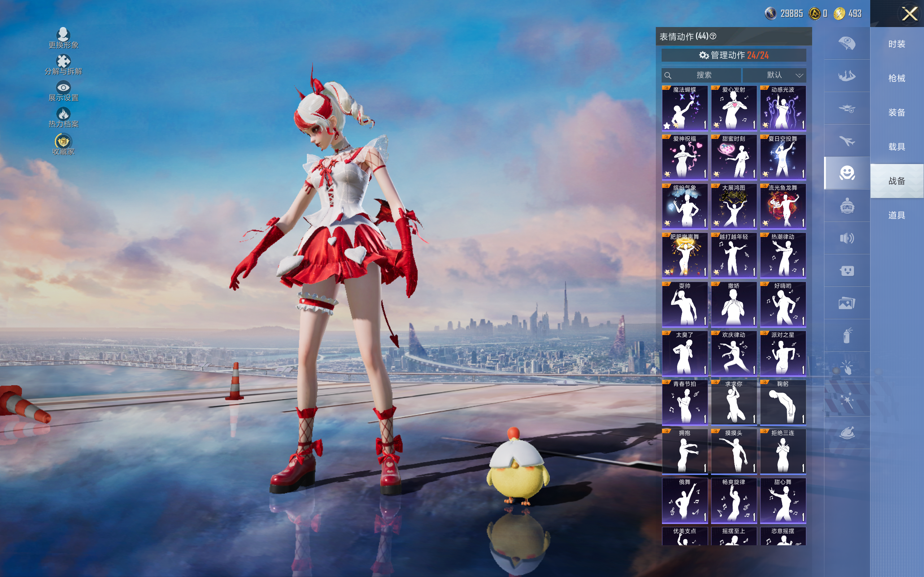This screenshot has width=924, height=577.
Task: Open 分解与拆解 puzzle piece icon
Action: [63, 65]
